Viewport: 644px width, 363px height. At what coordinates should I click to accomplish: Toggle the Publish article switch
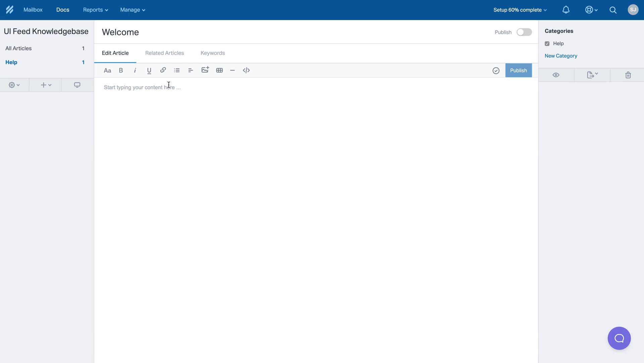[x=524, y=32]
